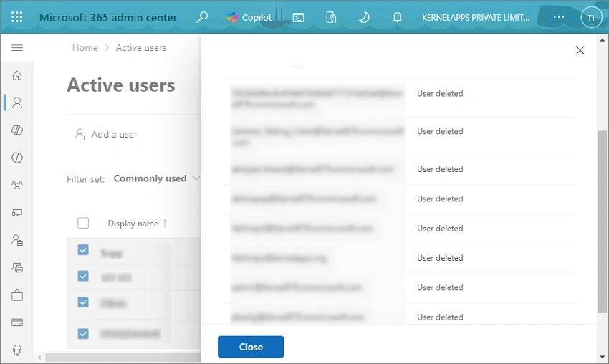The height and width of the screenshot is (364, 609).
Task: Click Add a user button
Action: click(106, 135)
